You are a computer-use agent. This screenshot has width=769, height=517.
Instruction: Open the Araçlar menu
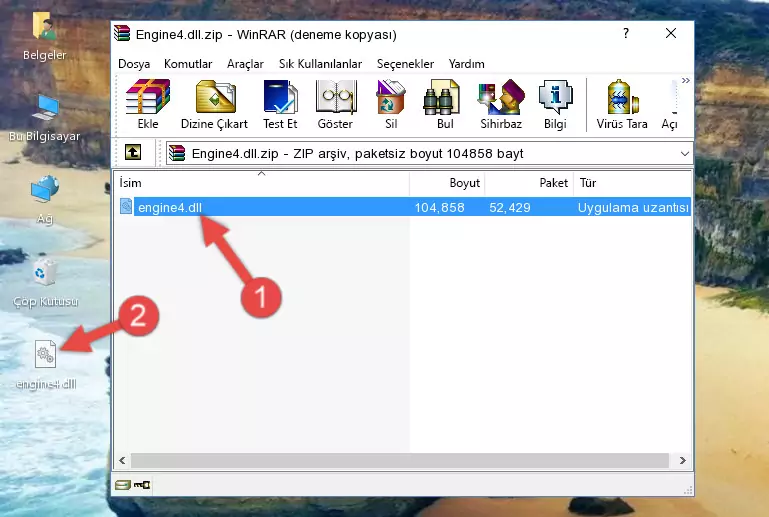(x=245, y=64)
